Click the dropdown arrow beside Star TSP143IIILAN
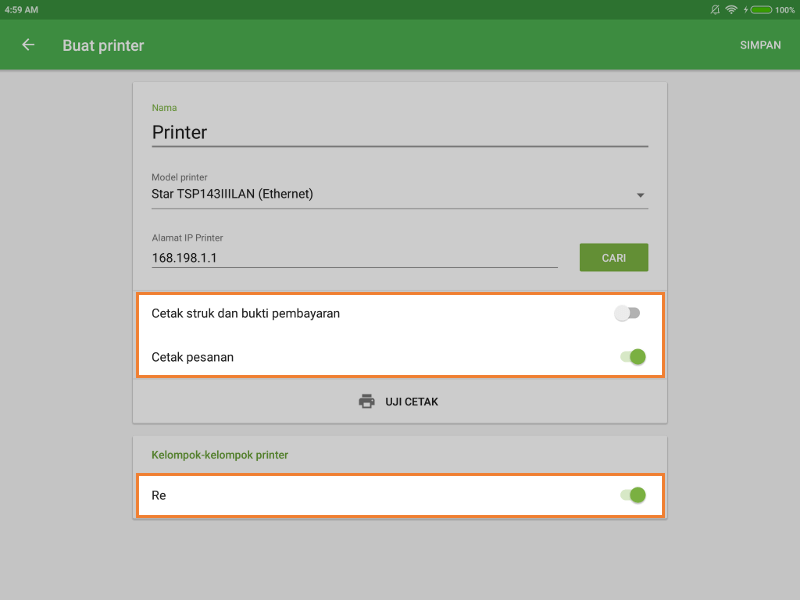 pos(640,195)
